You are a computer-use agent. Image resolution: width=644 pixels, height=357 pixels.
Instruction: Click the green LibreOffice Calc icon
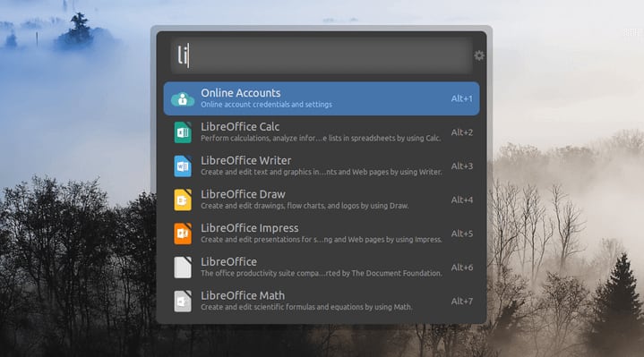tap(183, 132)
